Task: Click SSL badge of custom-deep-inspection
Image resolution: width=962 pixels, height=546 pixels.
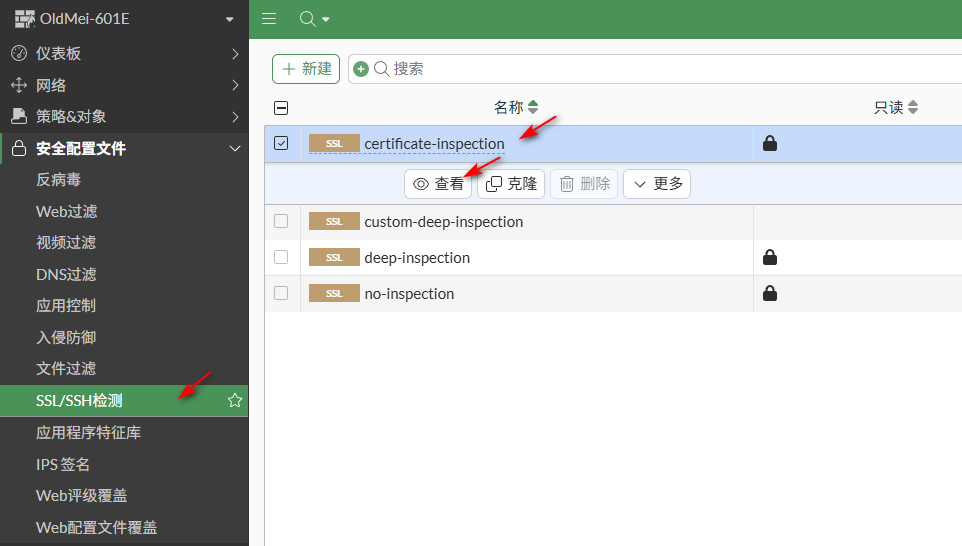Action: 334,221
